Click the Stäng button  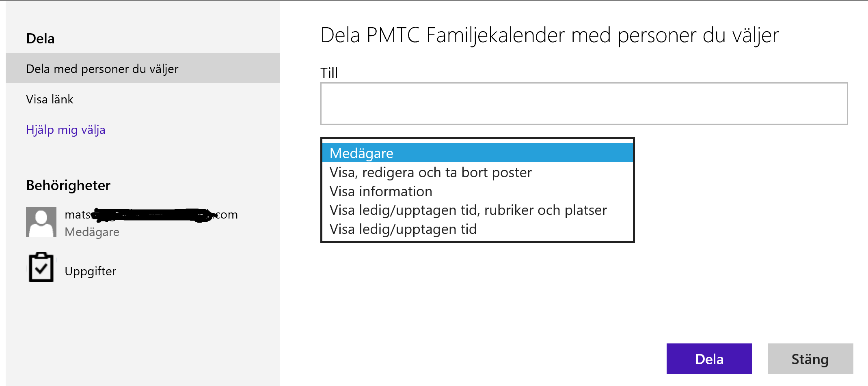point(810,359)
